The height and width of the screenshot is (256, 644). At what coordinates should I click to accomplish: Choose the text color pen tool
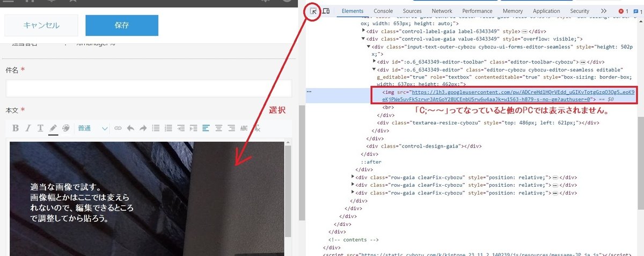point(53,128)
